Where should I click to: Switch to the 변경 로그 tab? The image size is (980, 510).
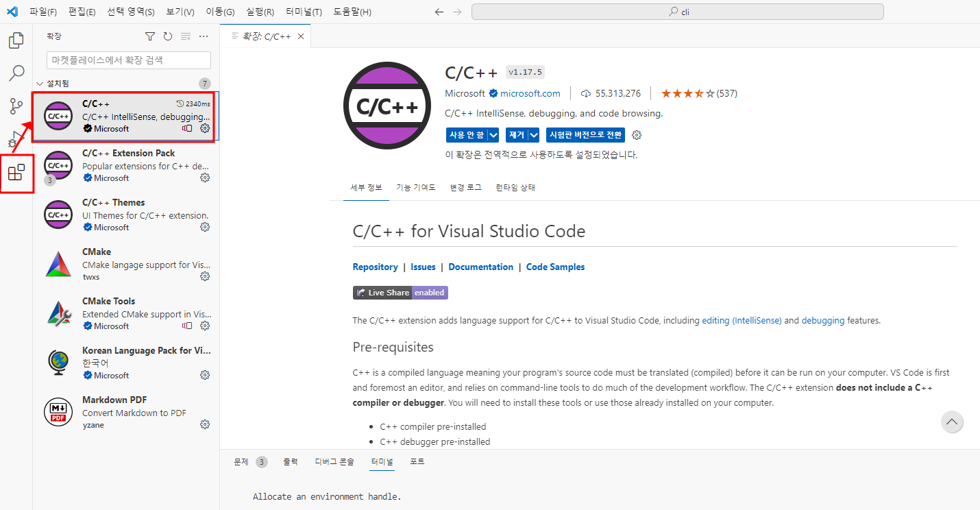coord(466,187)
